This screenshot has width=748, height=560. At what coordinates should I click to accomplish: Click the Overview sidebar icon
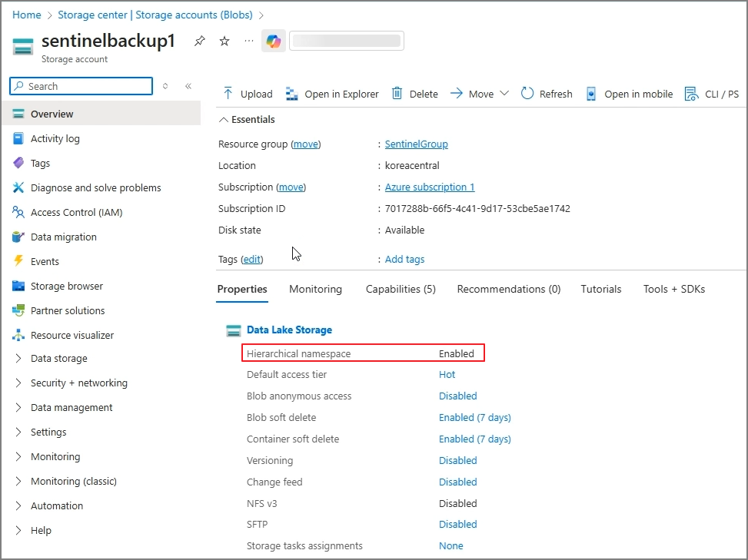pos(18,114)
